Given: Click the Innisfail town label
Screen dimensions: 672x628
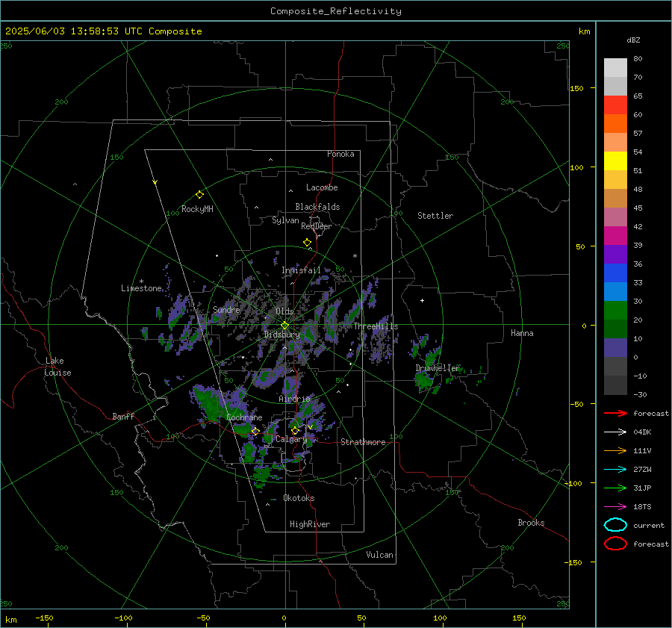Looking at the screenshot, I should (x=301, y=270).
